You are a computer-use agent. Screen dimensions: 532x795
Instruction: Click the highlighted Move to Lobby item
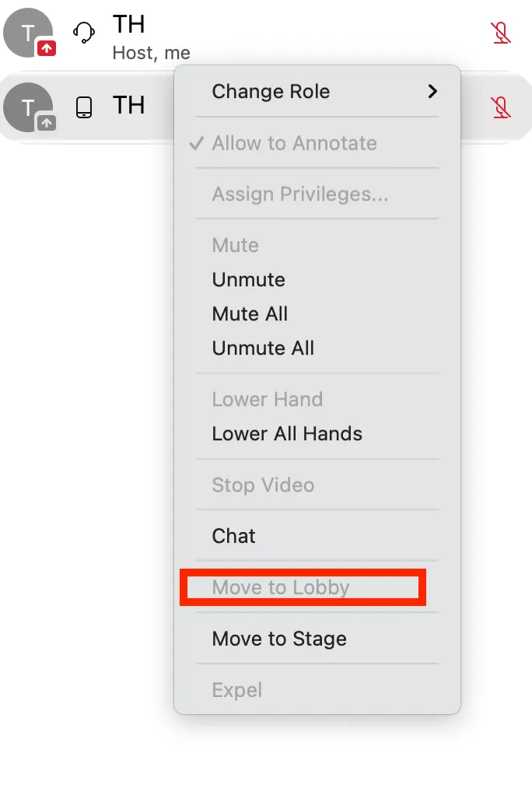[x=282, y=588]
